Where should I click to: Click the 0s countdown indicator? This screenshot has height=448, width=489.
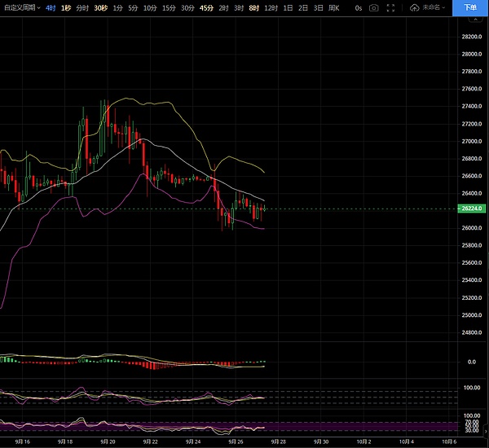pyautogui.click(x=357, y=7)
